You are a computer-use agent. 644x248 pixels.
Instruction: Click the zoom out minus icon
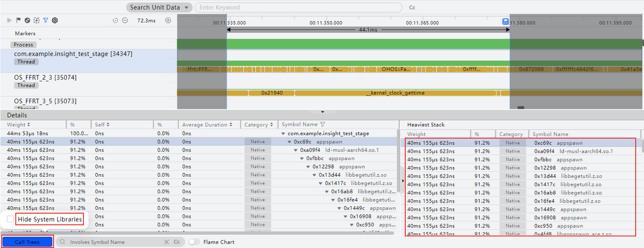click(x=125, y=20)
